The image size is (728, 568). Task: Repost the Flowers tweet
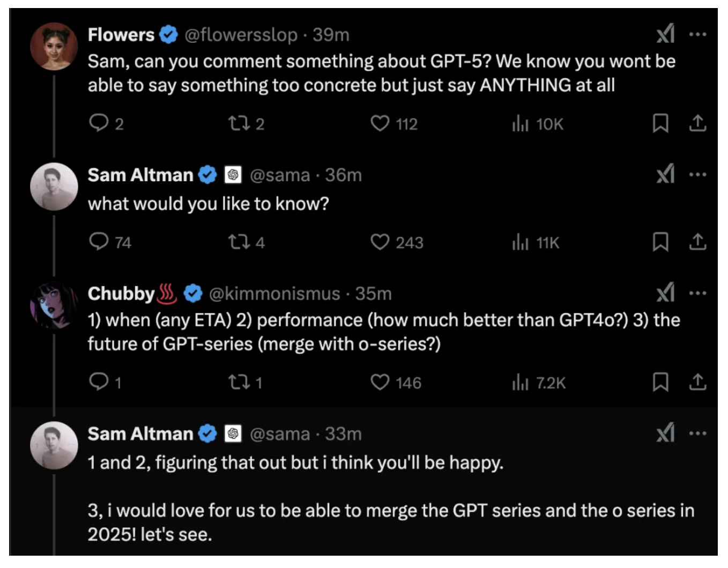239,124
